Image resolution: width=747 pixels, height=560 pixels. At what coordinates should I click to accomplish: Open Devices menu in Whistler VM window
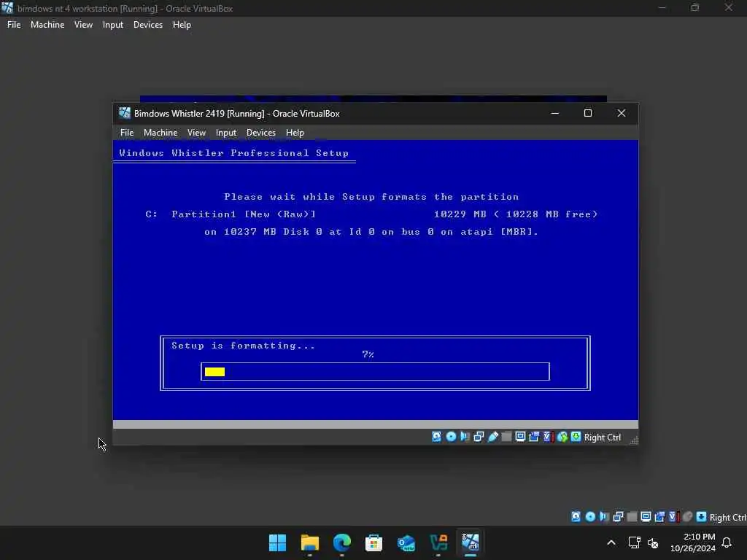[x=261, y=133]
